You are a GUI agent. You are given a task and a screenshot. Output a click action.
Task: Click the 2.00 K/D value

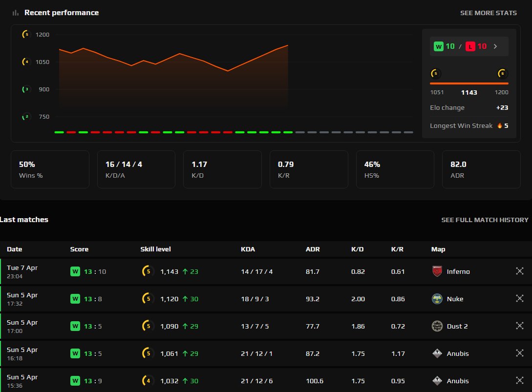(x=358, y=299)
